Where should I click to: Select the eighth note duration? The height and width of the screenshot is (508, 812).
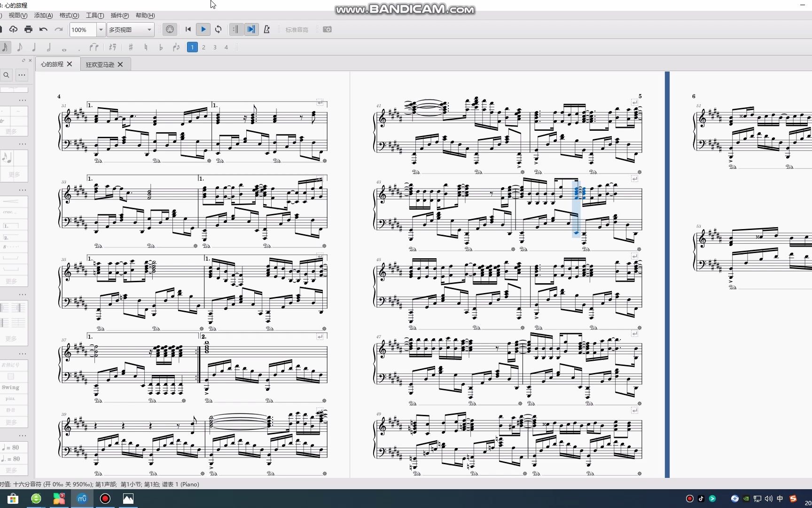click(19, 47)
